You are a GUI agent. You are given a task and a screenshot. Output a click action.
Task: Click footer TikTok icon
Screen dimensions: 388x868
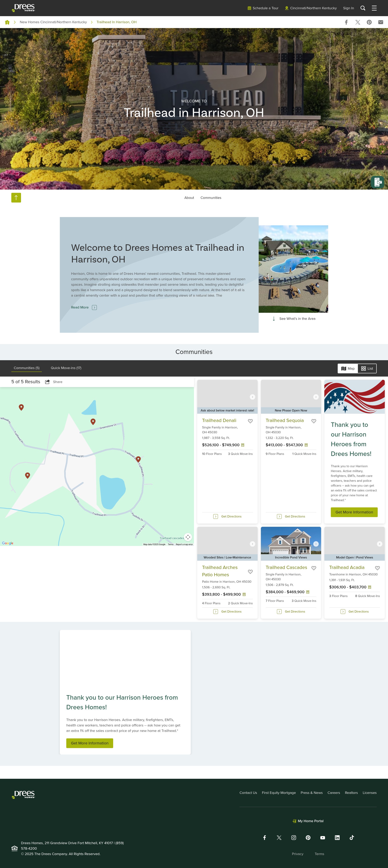coord(352,837)
